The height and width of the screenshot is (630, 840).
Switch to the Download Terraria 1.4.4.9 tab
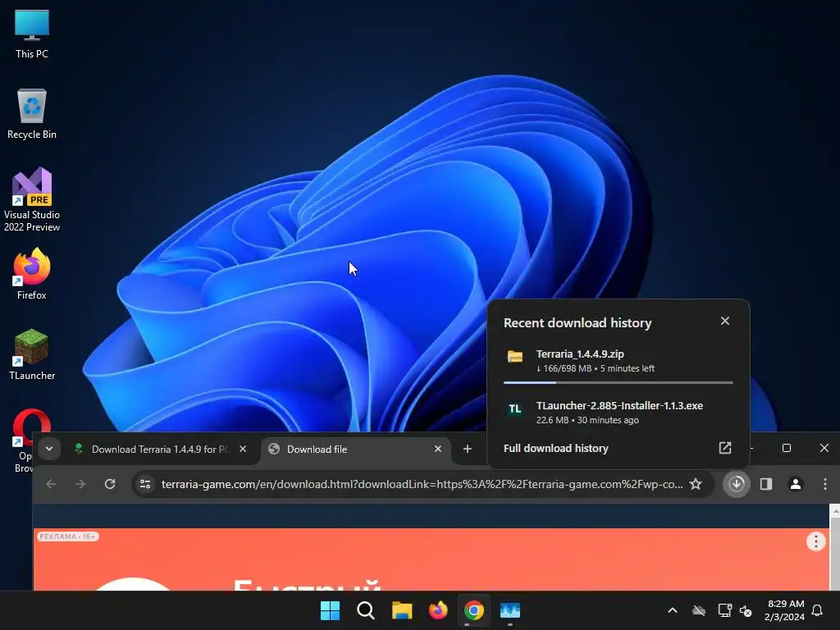[x=159, y=449]
